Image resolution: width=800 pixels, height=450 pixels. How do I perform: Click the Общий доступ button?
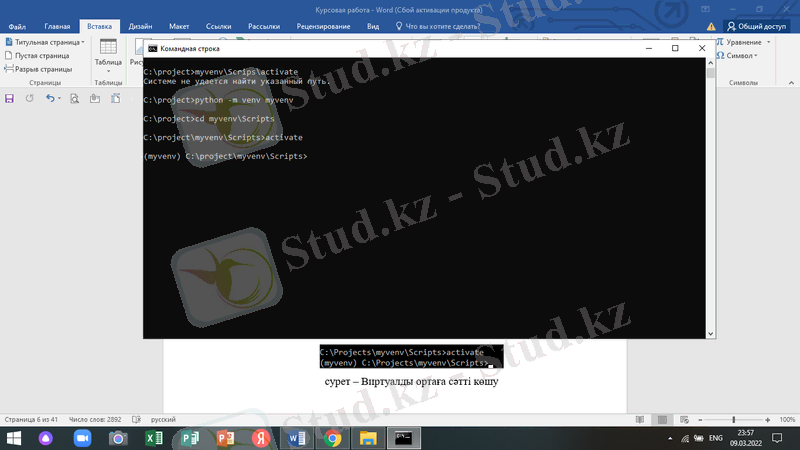tap(757, 27)
